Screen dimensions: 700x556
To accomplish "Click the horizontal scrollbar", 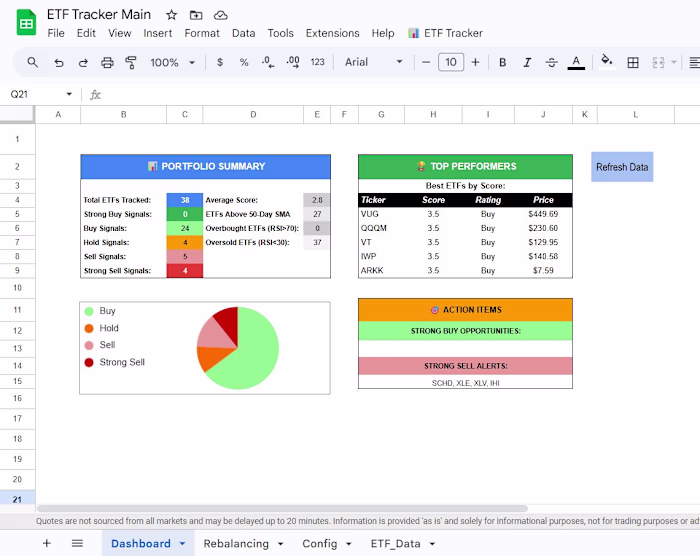I will [282, 508].
